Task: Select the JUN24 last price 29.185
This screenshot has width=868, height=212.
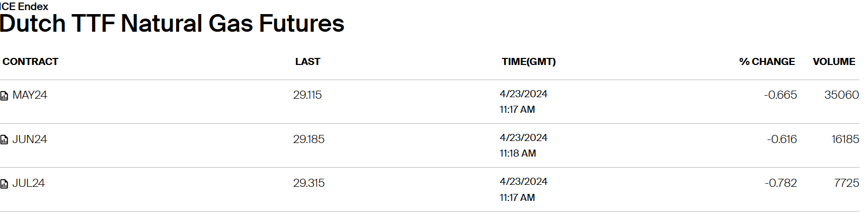Action: click(x=309, y=139)
